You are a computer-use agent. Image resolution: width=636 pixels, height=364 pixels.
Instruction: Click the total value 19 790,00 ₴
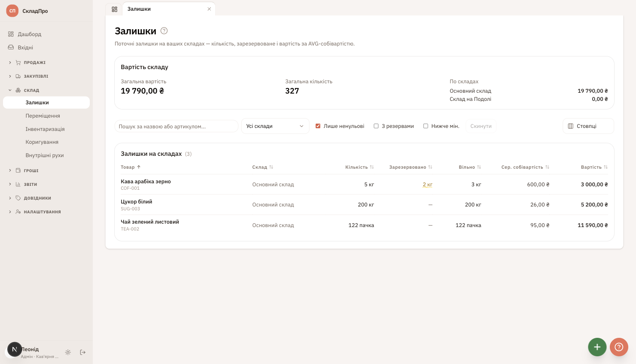click(143, 91)
